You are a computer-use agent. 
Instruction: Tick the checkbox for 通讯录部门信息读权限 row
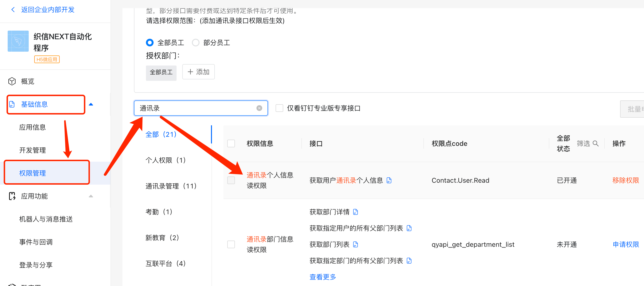coord(231,244)
